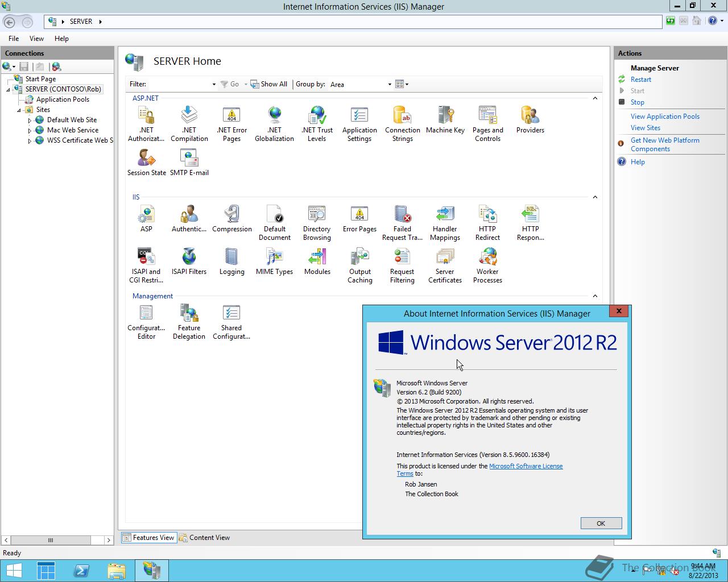Expand the Default Web Site node
728x582 pixels.
(x=30, y=120)
